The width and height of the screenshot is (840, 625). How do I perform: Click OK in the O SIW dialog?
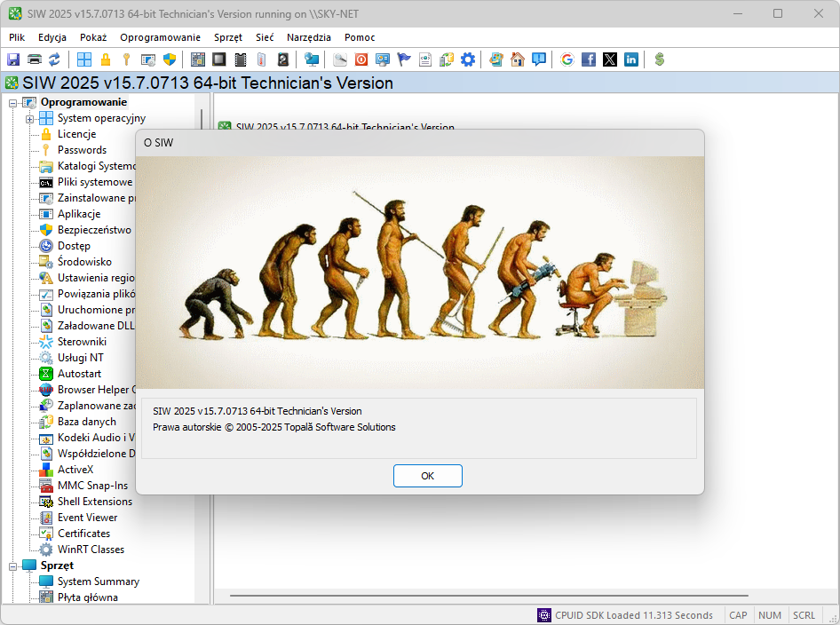click(427, 476)
